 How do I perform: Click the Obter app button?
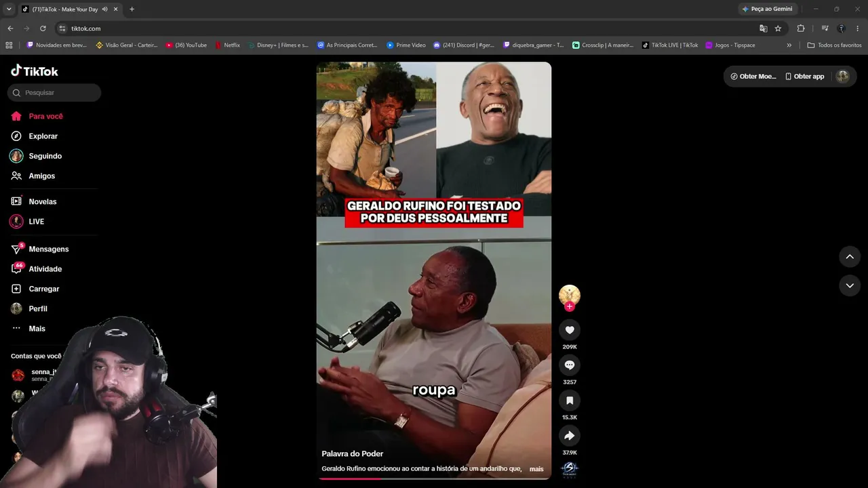tap(805, 77)
